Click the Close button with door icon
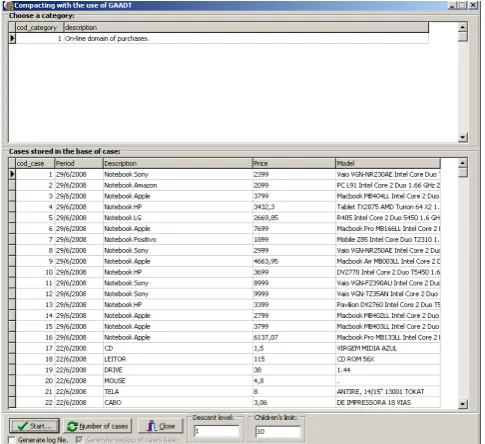This screenshot has height=444, width=485. [x=161, y=426]
